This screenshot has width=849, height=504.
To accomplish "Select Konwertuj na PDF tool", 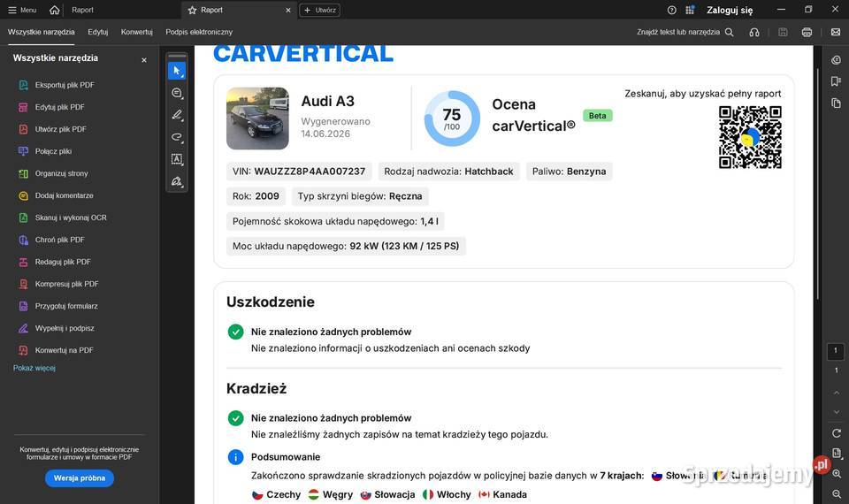I will [x=56, y=350].
